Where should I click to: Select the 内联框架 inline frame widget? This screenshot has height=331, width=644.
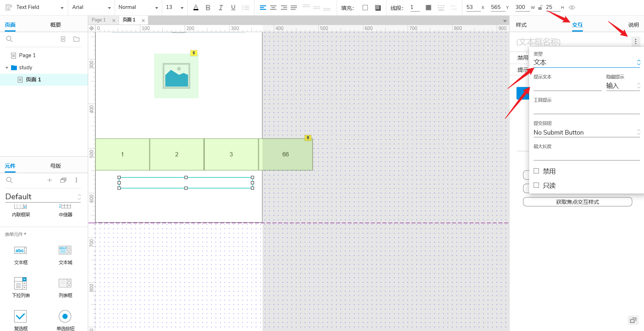[x=21, y=210]
